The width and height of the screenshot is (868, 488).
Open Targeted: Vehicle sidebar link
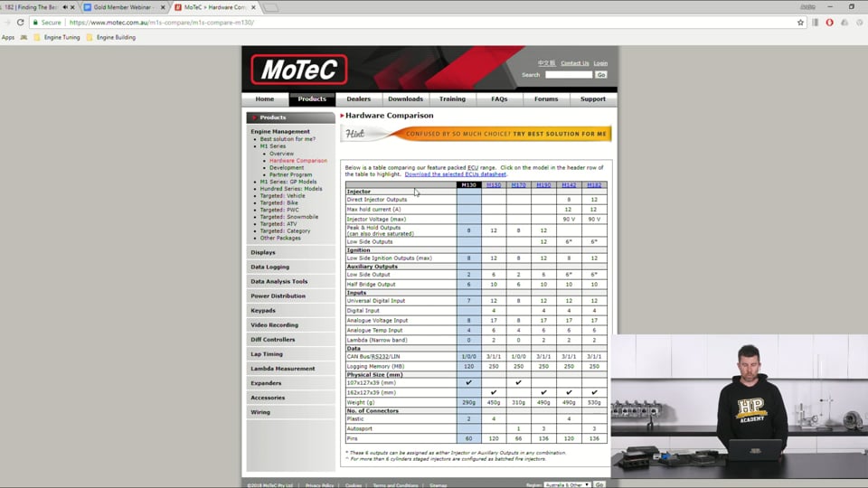[x=282, y=196]
